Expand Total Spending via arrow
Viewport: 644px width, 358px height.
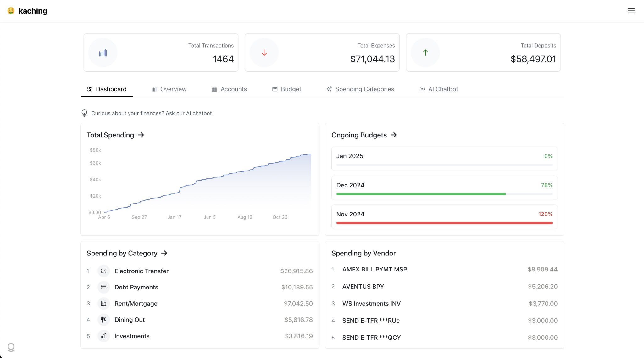(141, 135)
